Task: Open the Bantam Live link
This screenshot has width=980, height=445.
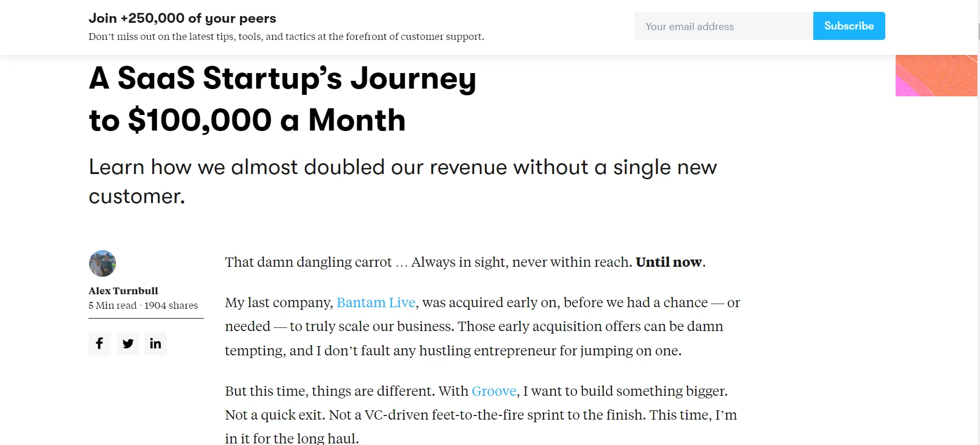Action: (x=376, y=303)
